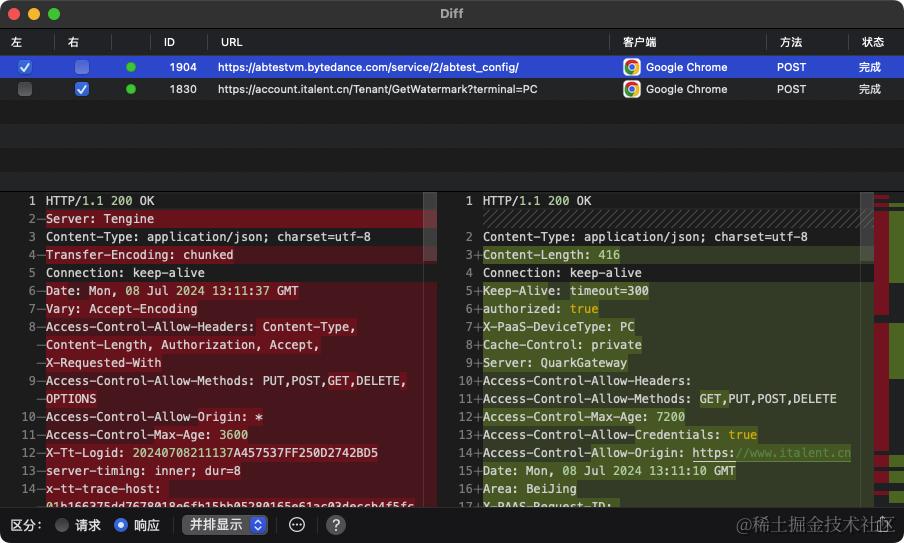Click the X-Tt-Logid line
904x543 pixels.
[x=212, y=452]
